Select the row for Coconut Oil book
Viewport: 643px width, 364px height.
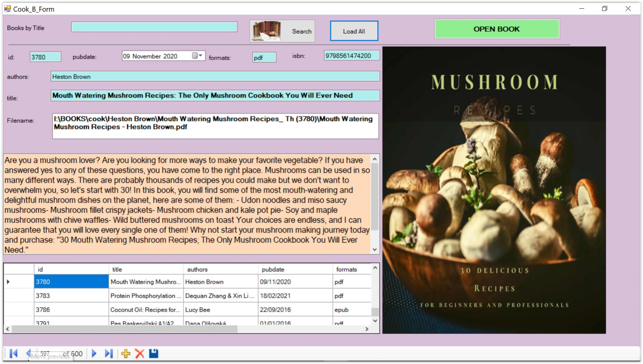coord(145,310)
